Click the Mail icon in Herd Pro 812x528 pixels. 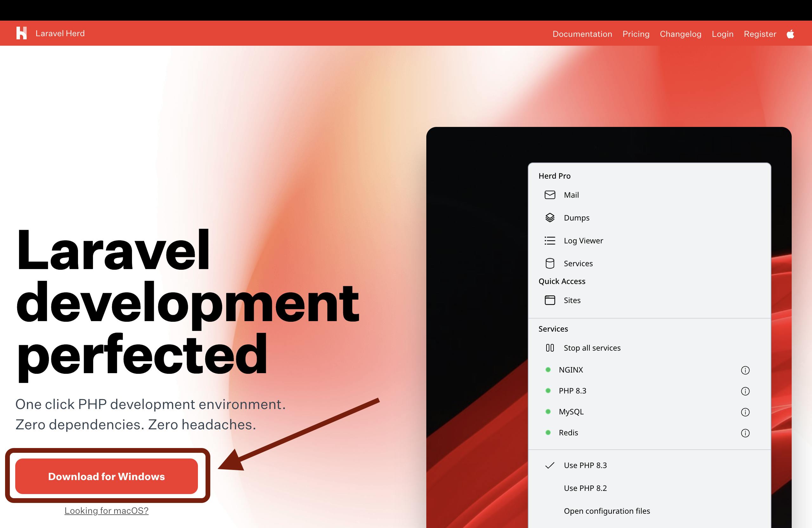pyautogui.click(x=550, y=194)
